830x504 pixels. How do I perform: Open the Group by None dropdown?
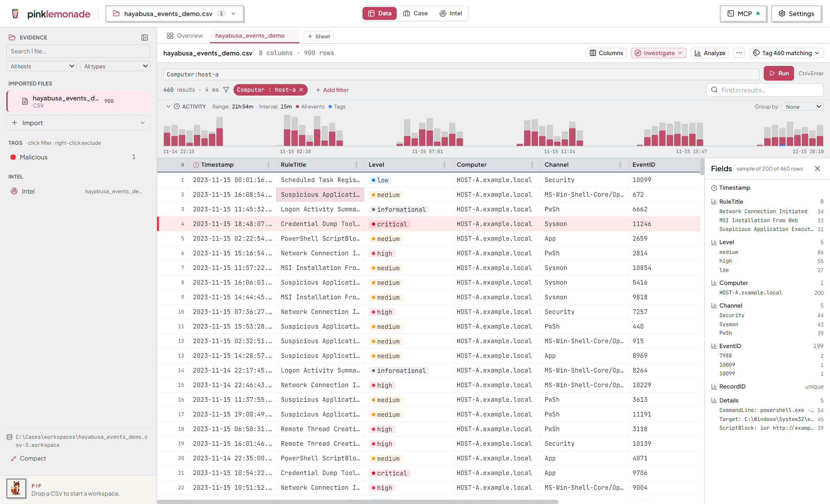pyautogui.click(x=803, y=107)
